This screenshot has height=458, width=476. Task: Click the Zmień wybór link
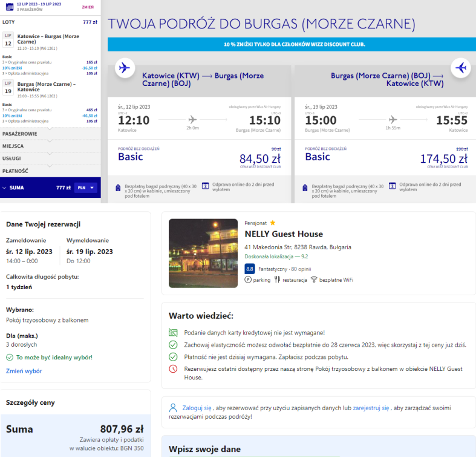(x=24, y=371)
